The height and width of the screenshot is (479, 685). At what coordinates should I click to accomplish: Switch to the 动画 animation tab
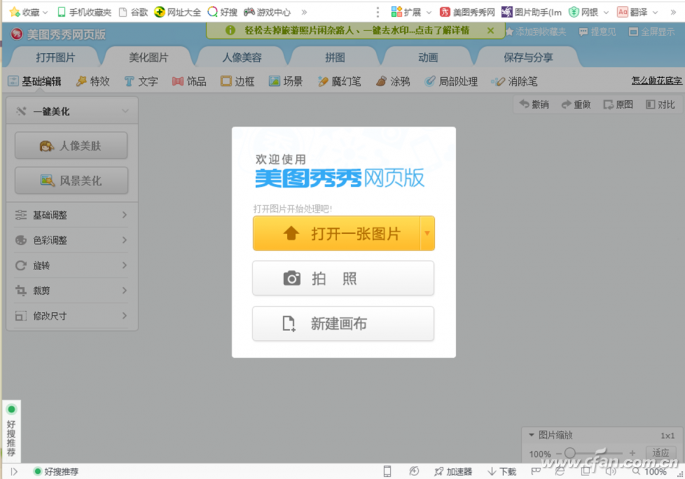428,57
